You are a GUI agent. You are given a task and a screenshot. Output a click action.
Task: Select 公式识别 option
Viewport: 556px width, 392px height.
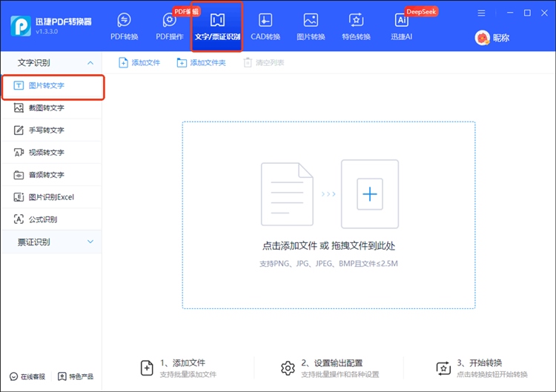(x=51, y=219)
